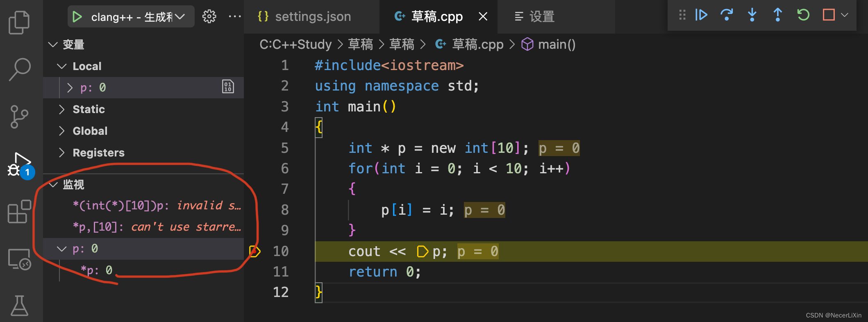Click Continue in the debug toolbar
Image resolution: width=868 pixels, height=322 pixels.
701,15
